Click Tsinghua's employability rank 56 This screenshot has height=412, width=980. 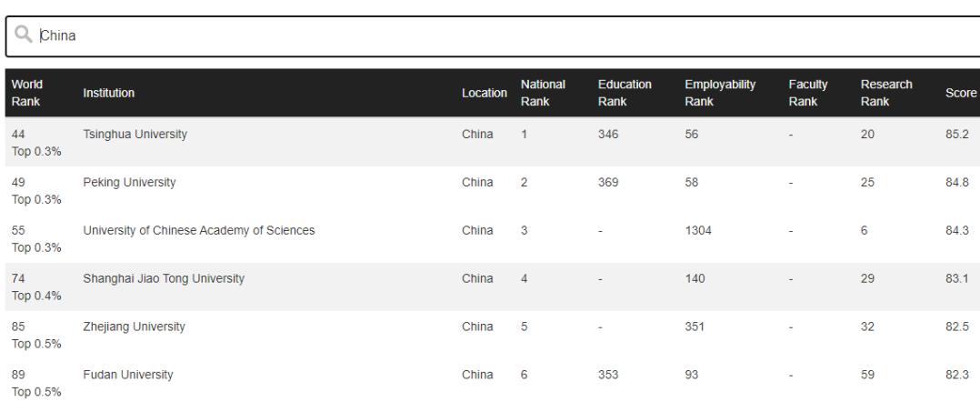pyautogui.click(x=692, y=134)
